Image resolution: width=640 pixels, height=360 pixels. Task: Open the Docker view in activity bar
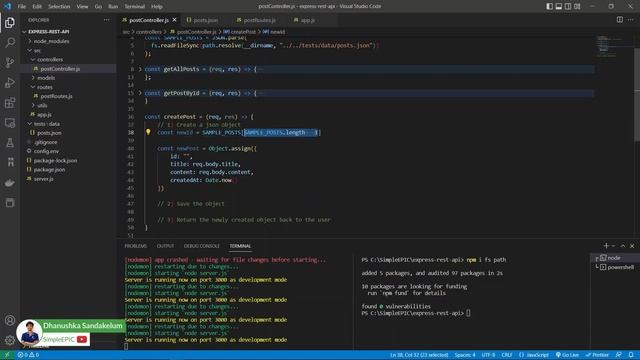[x=10, y=182]
